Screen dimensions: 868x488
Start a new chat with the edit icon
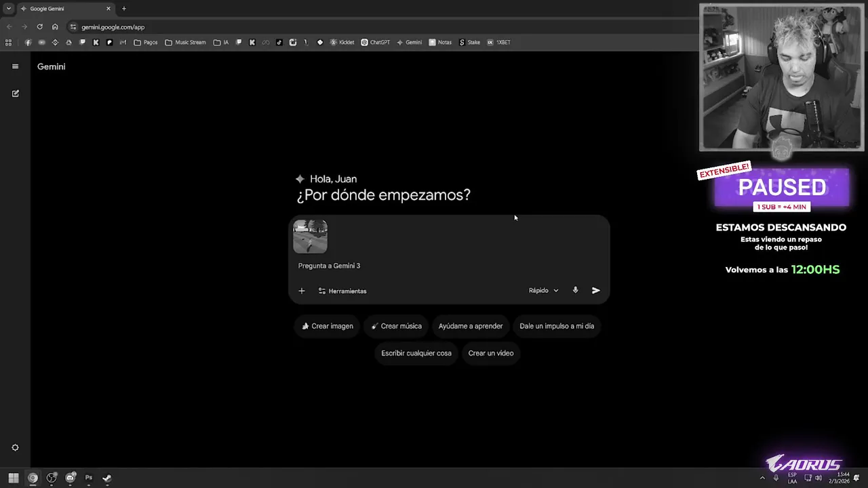15,94
